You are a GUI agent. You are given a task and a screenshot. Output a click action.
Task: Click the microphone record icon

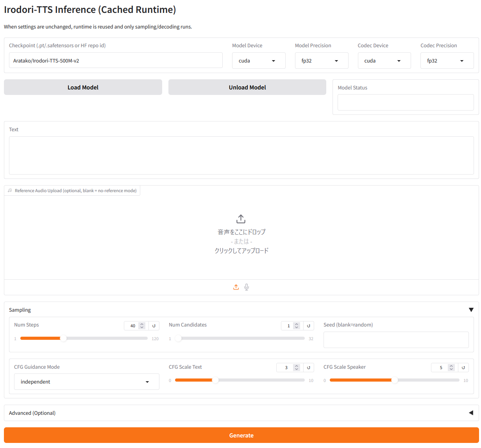point(247,287)
